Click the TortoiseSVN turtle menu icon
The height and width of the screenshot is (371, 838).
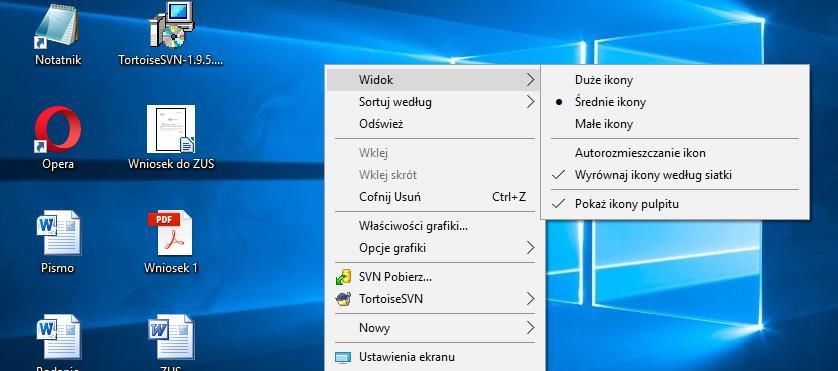point(343,299)
